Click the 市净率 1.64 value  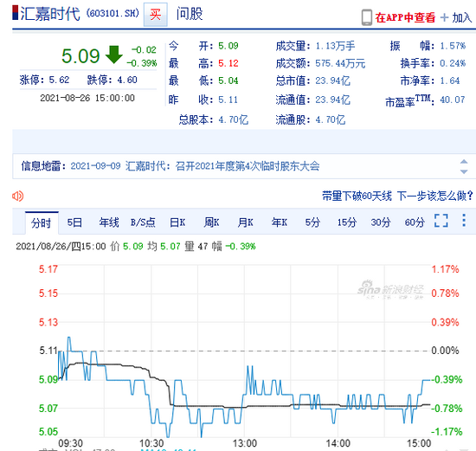450,81
